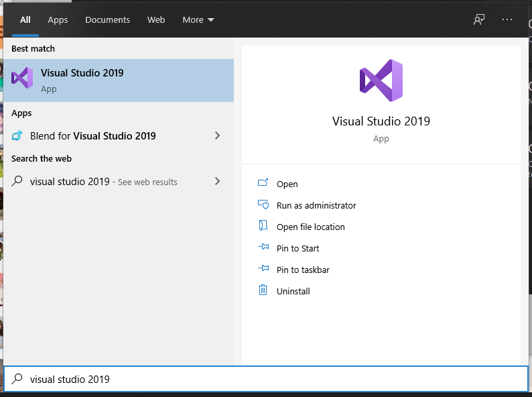Image resolution: width=532 pixels, height=397 pixels.
Task: Click the Uninstall trash can icon
Action: tap(263, 290)
